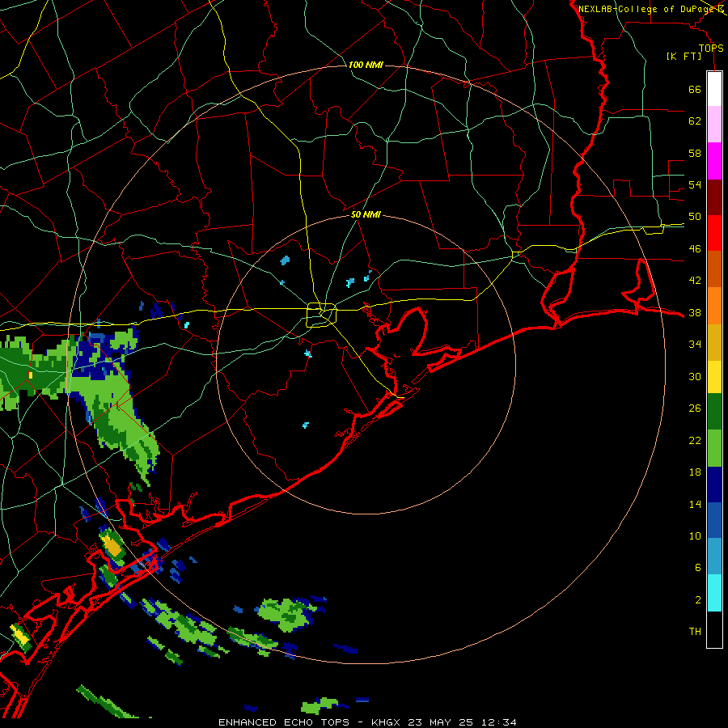Click the TH threshold label in the legend
This screenshot has height=728, width=728.
[695, 632]
